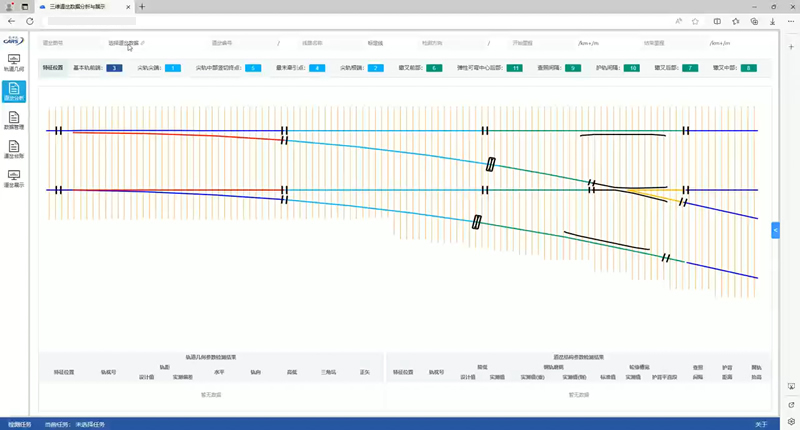Viewport: 800px width, 430px height.
Task: Click the 查照间隔 number 9 badge
Action: [572, 68]
